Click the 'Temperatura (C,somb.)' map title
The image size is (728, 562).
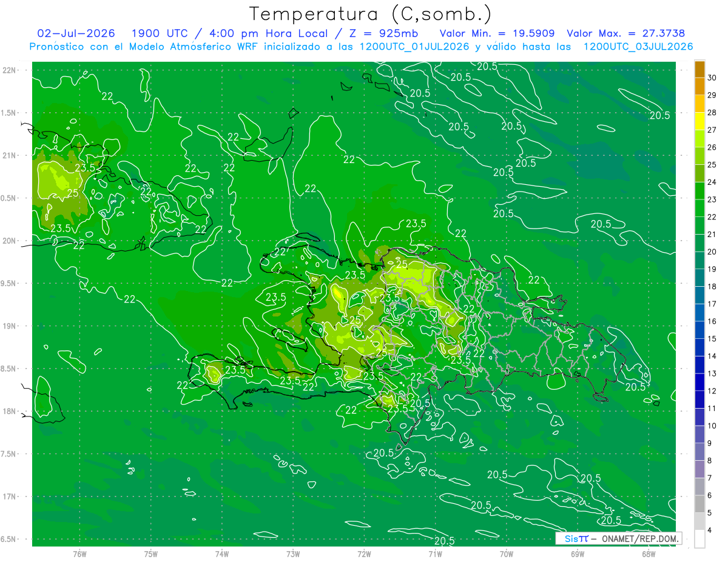[370, 14]
